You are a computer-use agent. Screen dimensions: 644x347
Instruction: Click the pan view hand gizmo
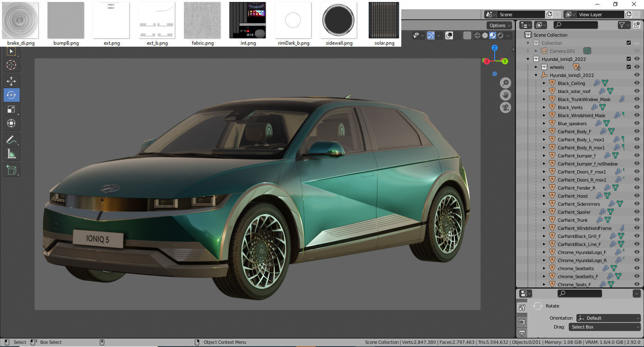pyautogui.click(x=506, y=95)
